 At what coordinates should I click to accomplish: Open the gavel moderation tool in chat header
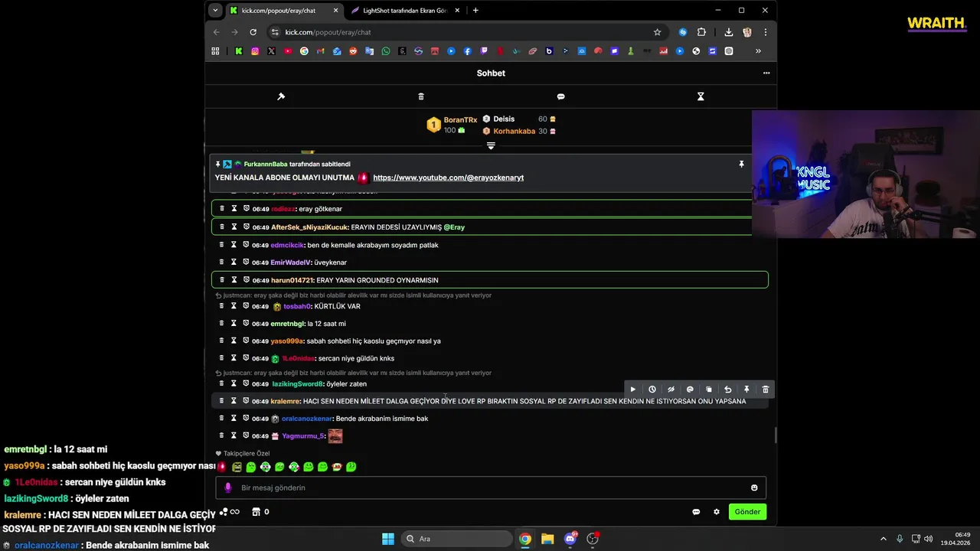(x=281, y=96)
